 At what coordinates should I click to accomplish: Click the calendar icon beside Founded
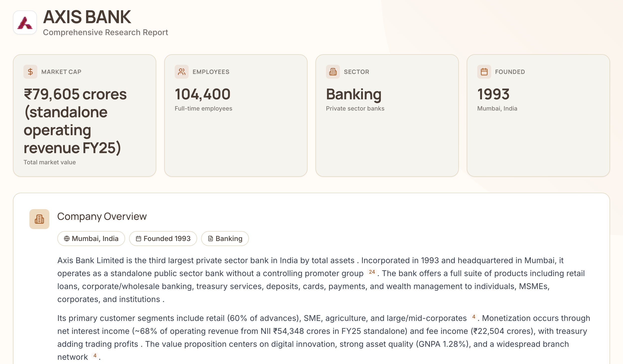click(x=484, y=72)
